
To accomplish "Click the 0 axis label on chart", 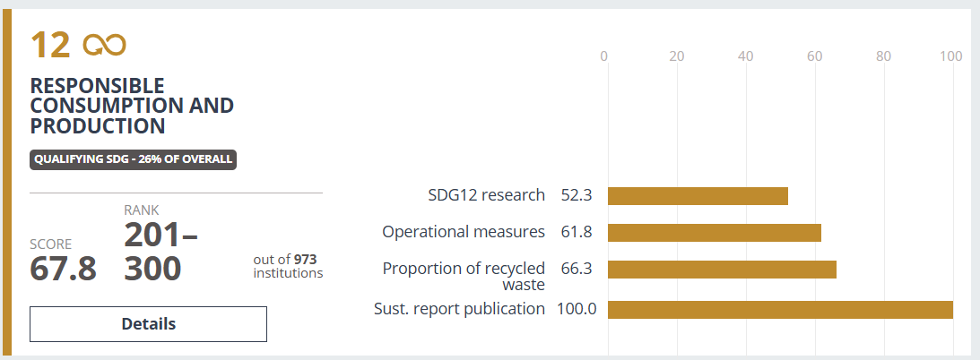I will (x=604, y=56).
